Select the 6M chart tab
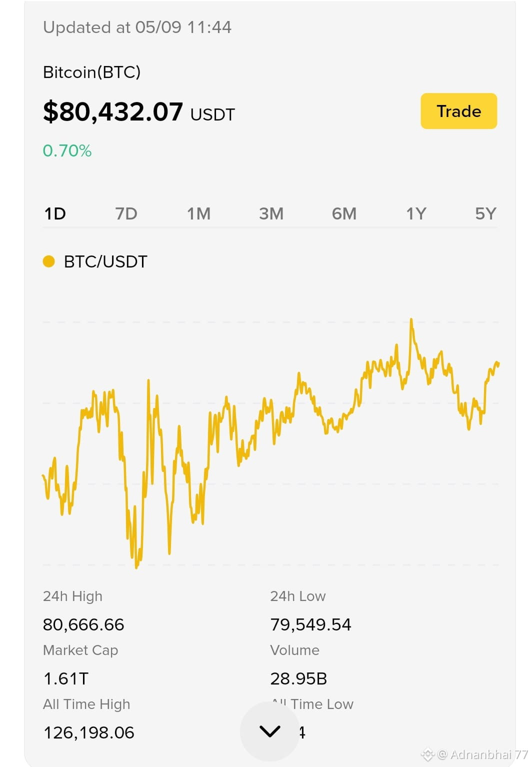 click(344, 214)
